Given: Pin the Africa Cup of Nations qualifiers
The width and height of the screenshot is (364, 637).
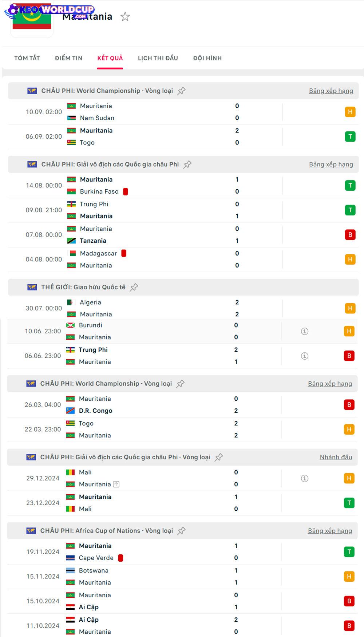Looking at the screenshot, I should [181, 531].
